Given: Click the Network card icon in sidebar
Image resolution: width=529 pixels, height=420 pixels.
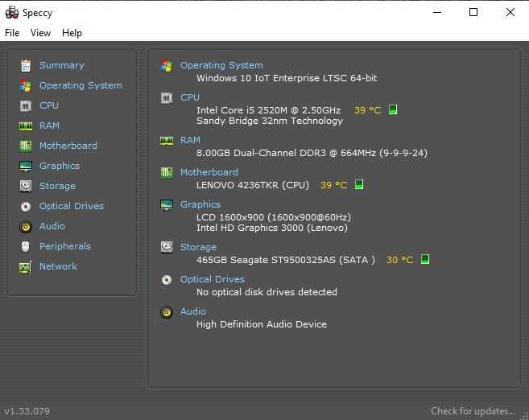Looking at the screenshot, I should tap(26, 267).
